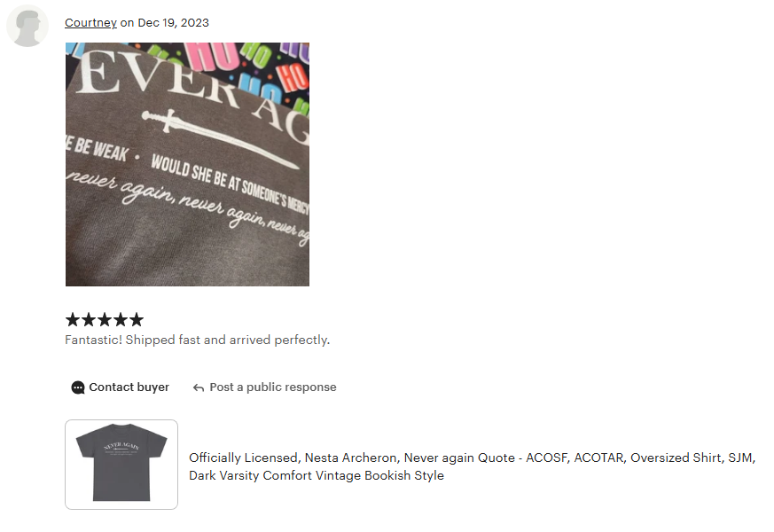Click the third star in the rating
This screenshot has height=532, width=774.
104,320
